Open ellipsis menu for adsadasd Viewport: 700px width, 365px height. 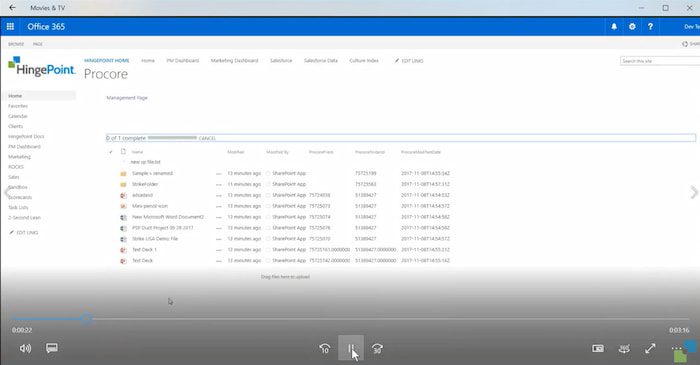(219, 195)
